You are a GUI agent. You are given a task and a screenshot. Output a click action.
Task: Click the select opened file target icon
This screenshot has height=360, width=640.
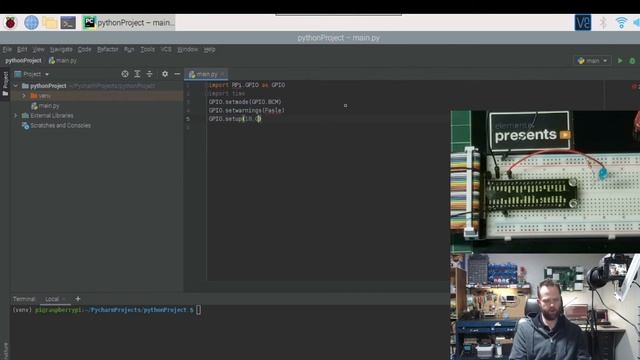click(x=125, y=74)
